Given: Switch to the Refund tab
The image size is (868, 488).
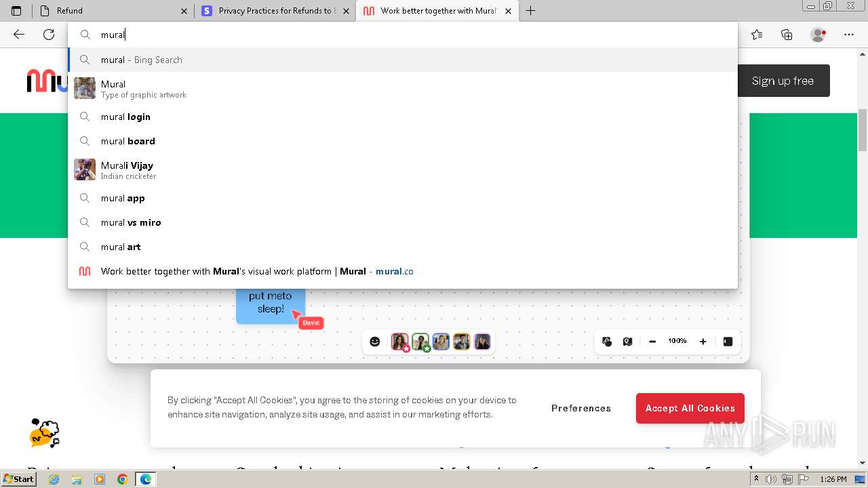Looking at the screenshot, I should (113, 11).
